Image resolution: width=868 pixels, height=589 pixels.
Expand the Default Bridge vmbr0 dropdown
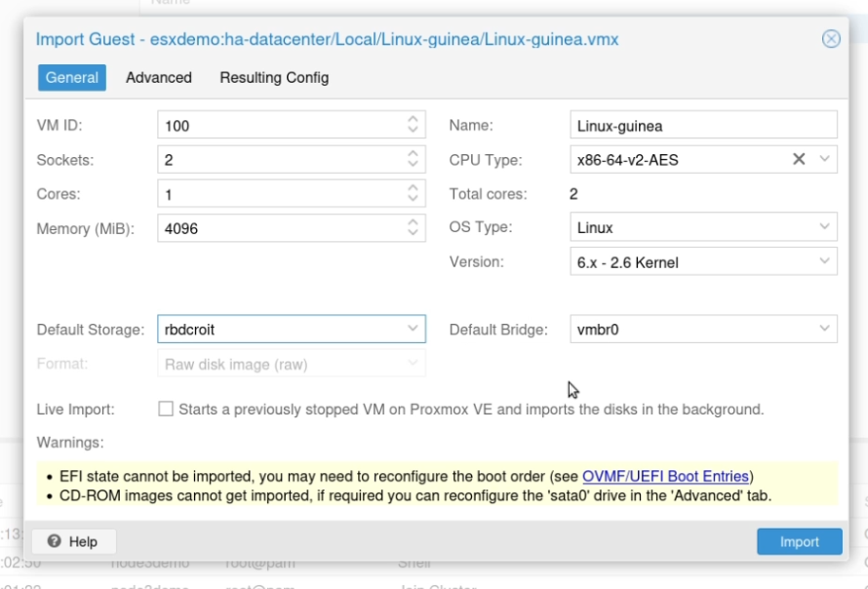tap(824, 329)
